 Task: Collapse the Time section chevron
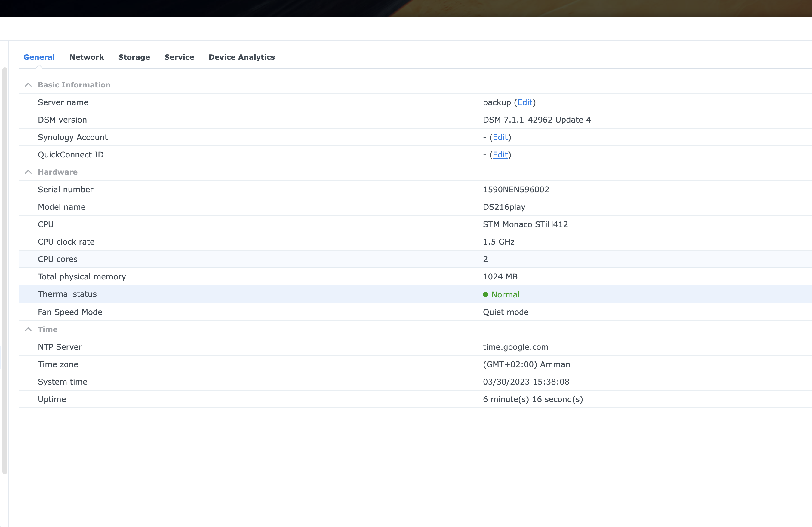pyautogui.click(x=28, y=330)
